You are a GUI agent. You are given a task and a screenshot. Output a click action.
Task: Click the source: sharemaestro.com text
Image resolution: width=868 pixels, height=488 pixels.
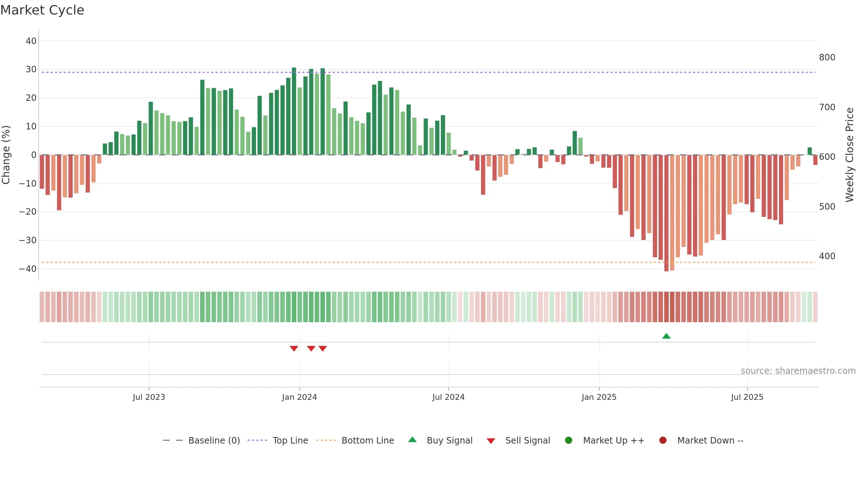[x=798, y=371]
